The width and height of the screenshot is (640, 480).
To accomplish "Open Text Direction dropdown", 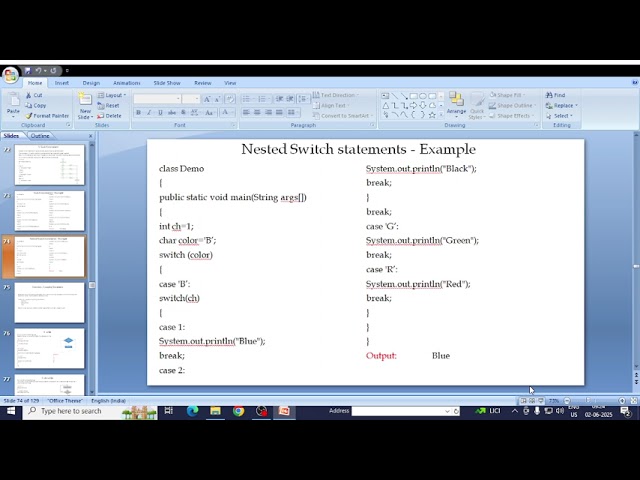I will (x=336, y=95).
